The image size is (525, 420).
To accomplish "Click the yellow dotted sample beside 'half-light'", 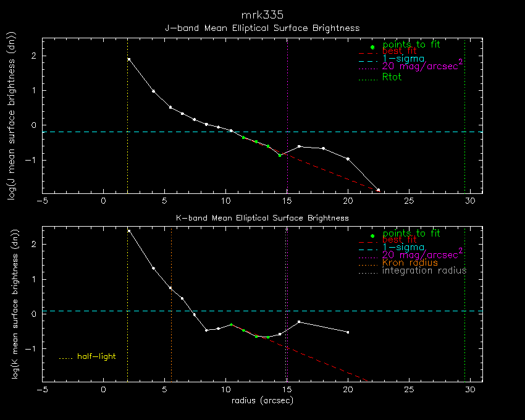I will (65, 357).
